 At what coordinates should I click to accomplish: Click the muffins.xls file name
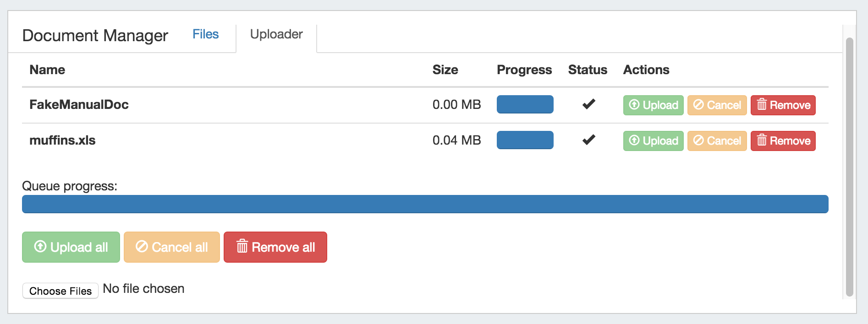click(x=62, y=140)
